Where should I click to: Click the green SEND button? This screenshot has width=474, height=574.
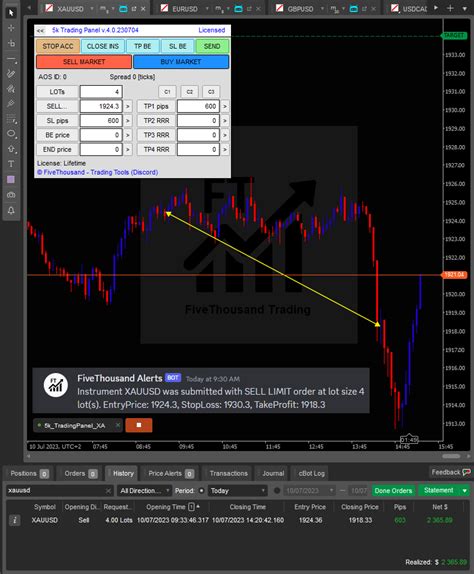(x=212, y=46)
